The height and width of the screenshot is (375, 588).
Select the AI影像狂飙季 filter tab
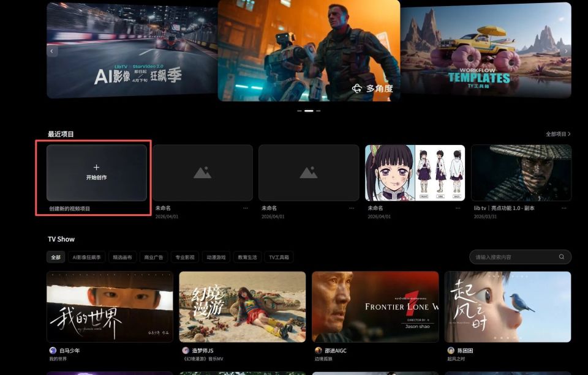tap(86, 258)
